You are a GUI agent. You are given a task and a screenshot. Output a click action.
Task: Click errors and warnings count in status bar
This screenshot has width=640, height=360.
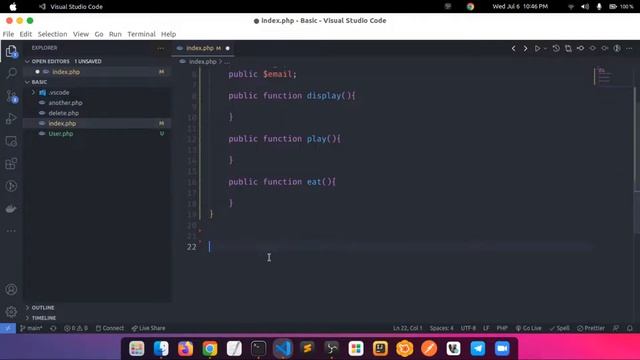76,328
